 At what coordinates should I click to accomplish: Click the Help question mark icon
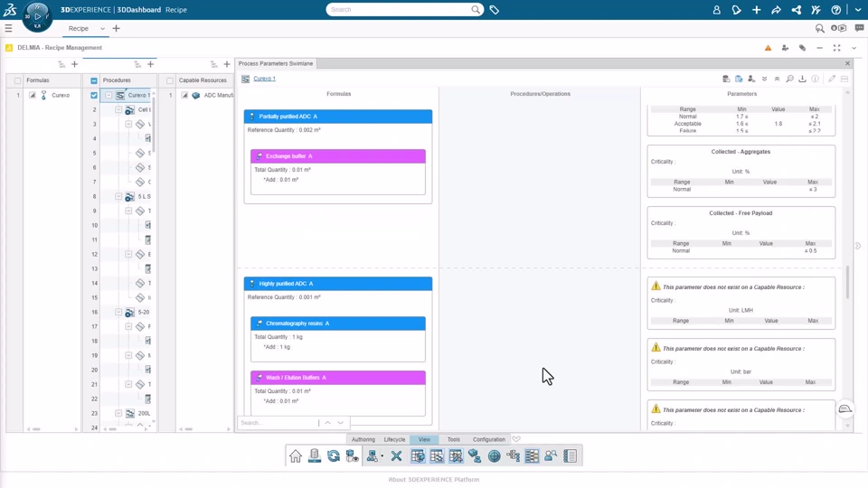tap(835, 10)
